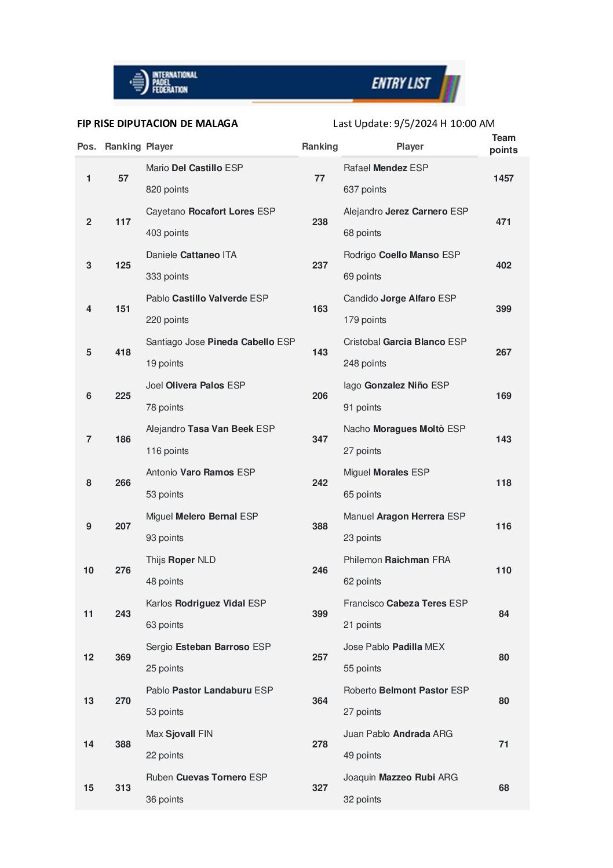613x868 pixels.
Task: Click the FIP RISE DIPUTACION DE MALAGA heading
Action: coord(158,124)
